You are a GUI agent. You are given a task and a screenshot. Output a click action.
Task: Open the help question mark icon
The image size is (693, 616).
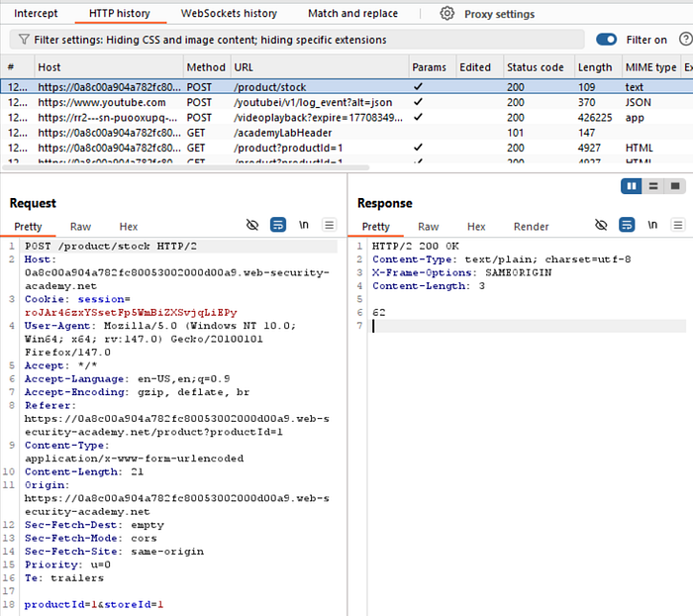tap(685, 40)
